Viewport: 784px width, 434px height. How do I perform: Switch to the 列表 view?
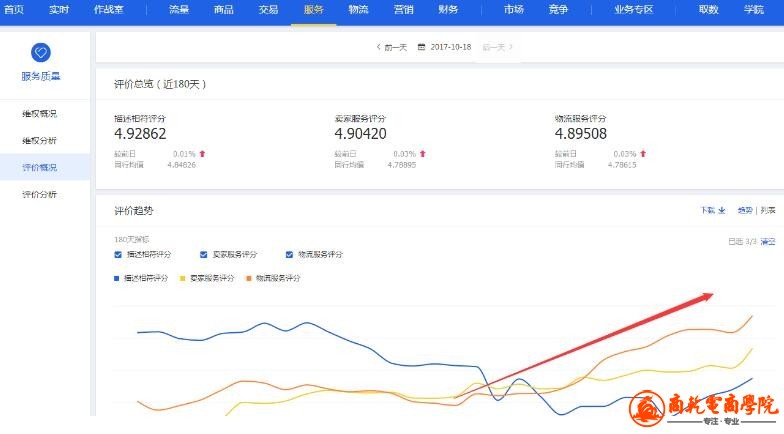click(x=767, y=211)
